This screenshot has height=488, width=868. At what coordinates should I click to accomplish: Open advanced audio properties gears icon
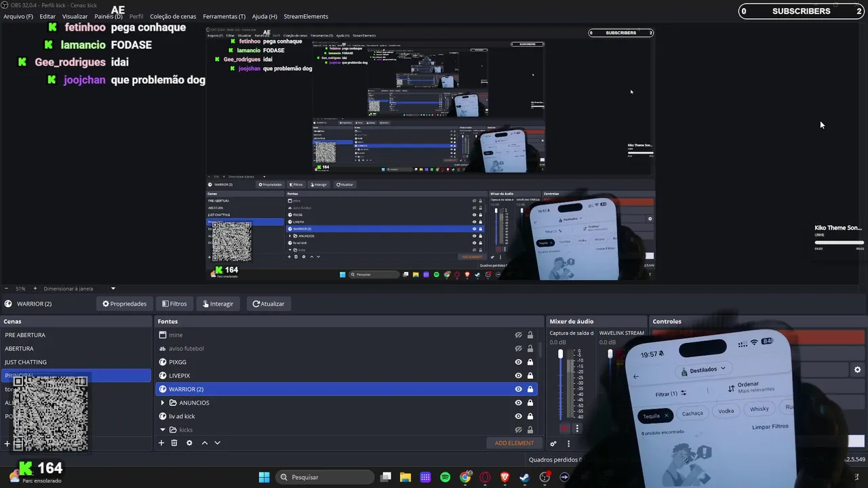point(553,443)
